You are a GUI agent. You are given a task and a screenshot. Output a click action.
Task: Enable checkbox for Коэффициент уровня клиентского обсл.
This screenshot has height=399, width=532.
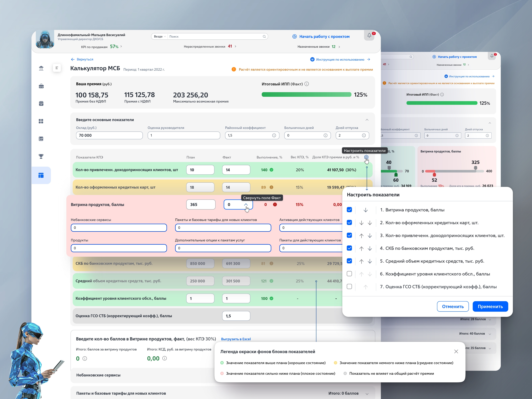(349, 274)
